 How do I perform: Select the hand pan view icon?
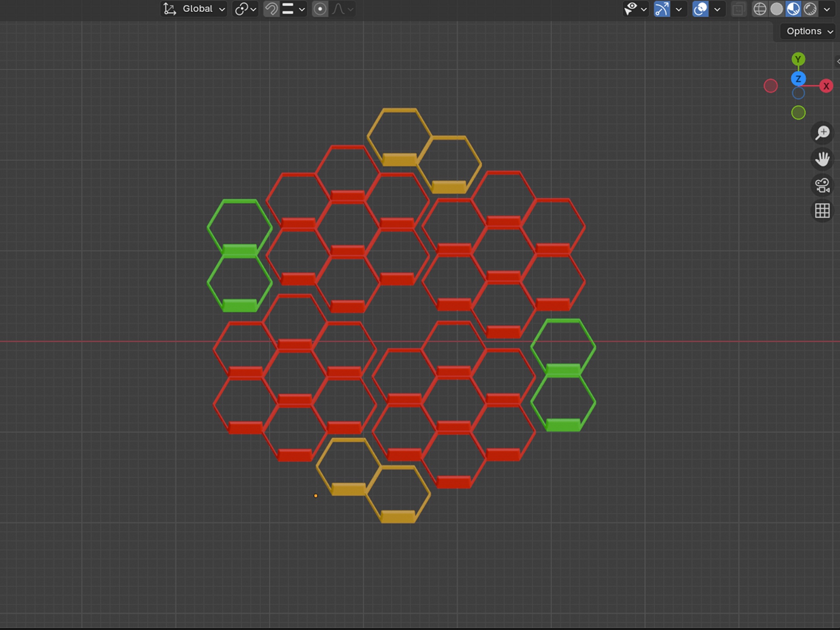coord(822,159)
